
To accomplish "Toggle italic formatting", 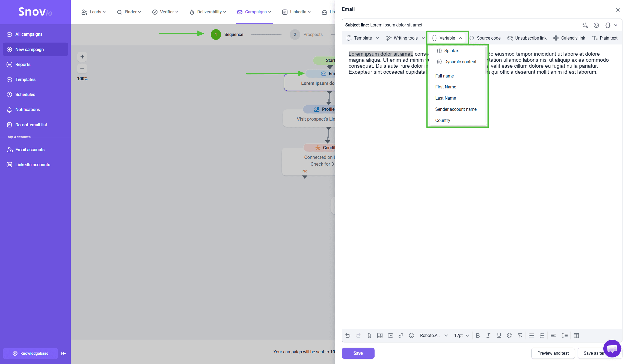I will [x=488, y=336].
